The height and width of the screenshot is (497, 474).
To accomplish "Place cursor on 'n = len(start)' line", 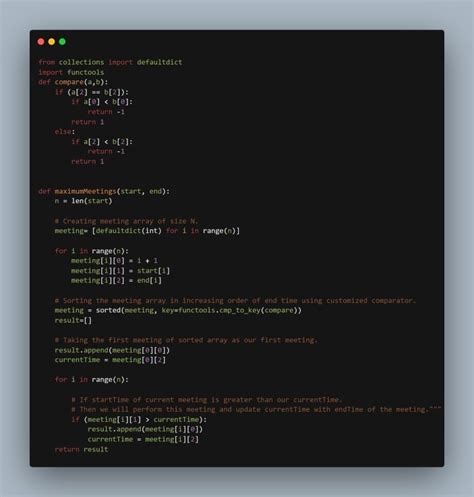I will (x=83, y=201).
